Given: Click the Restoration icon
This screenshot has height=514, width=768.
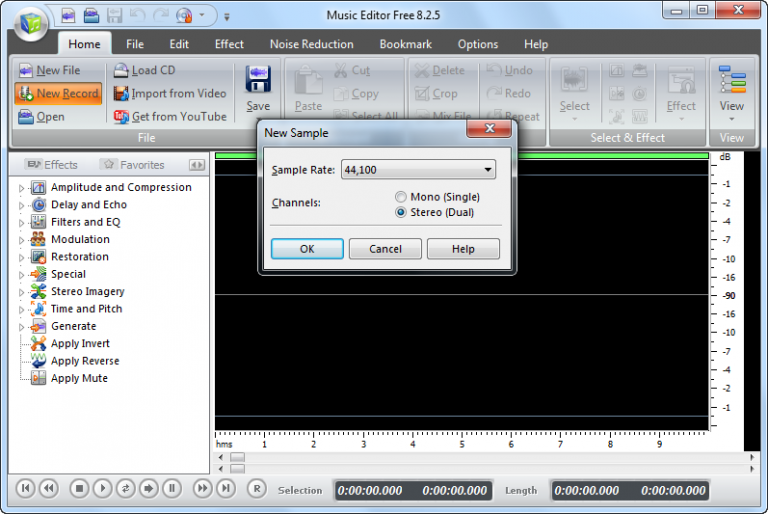Looking at the screenshot, I should click(38, 257).
